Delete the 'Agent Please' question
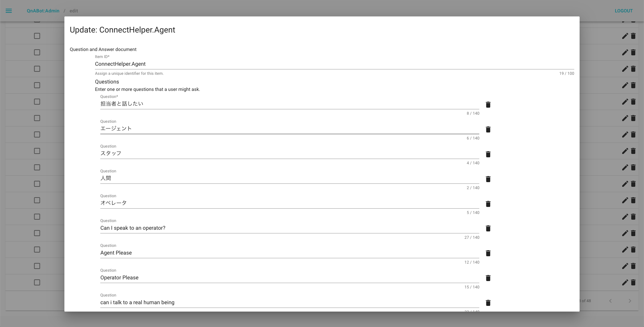Image resolution: width=644 pixels, height=327 pixels. (x=488, y=253)
